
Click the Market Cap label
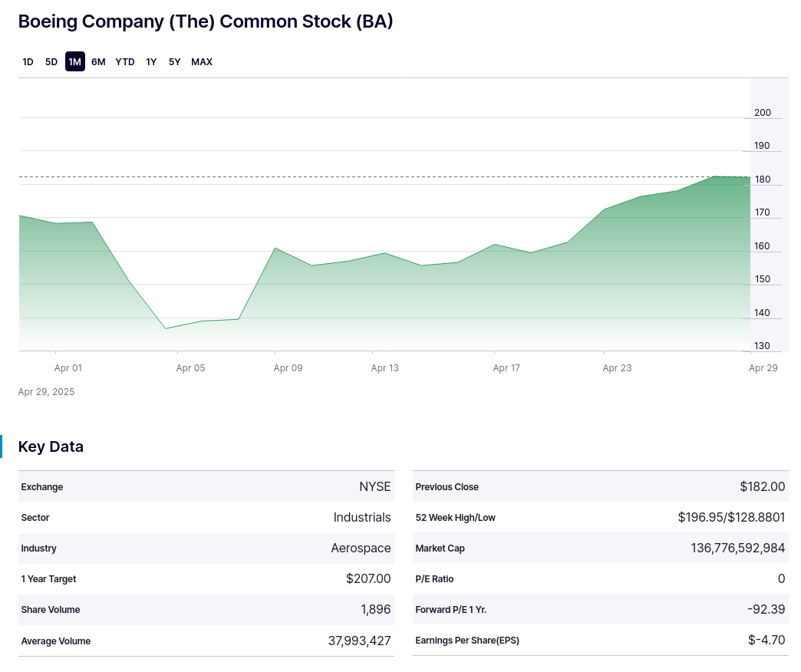[440, 548]
